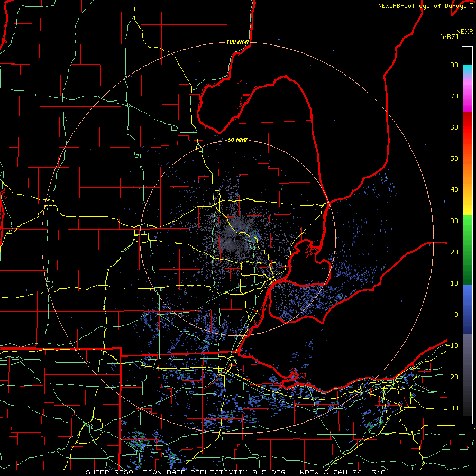Click the 40 value on the dBZ scale
This screenshot has height=476, width=476.
click(454, 190)
